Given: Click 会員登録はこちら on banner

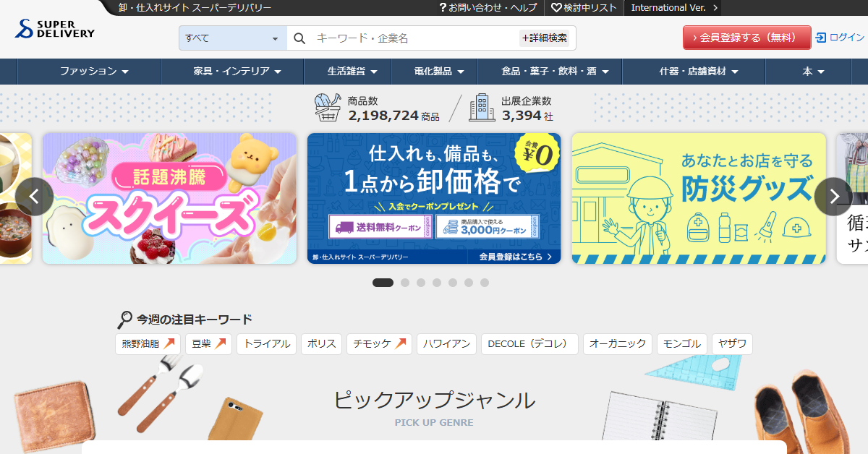Looking at the screenshot, I should click(515, 257).
